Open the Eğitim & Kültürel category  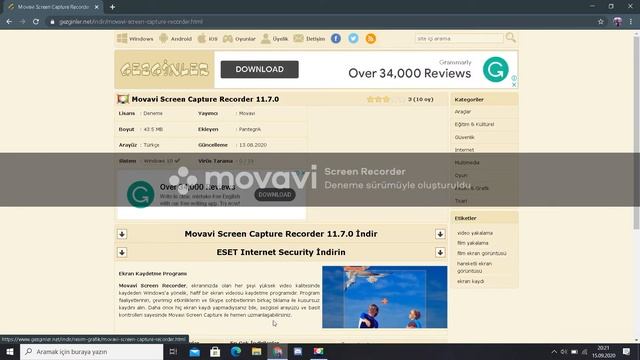point(474,124)
